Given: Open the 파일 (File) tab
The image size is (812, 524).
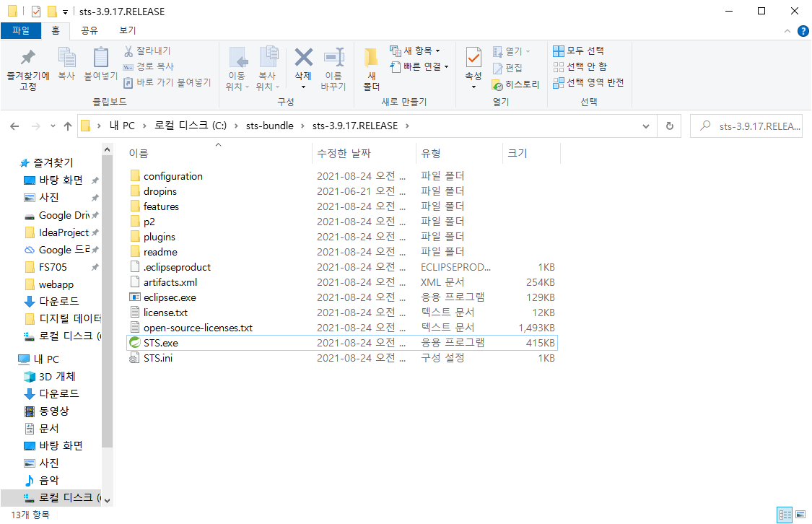Looking at the screenshot, I should (x=21, y=30).
